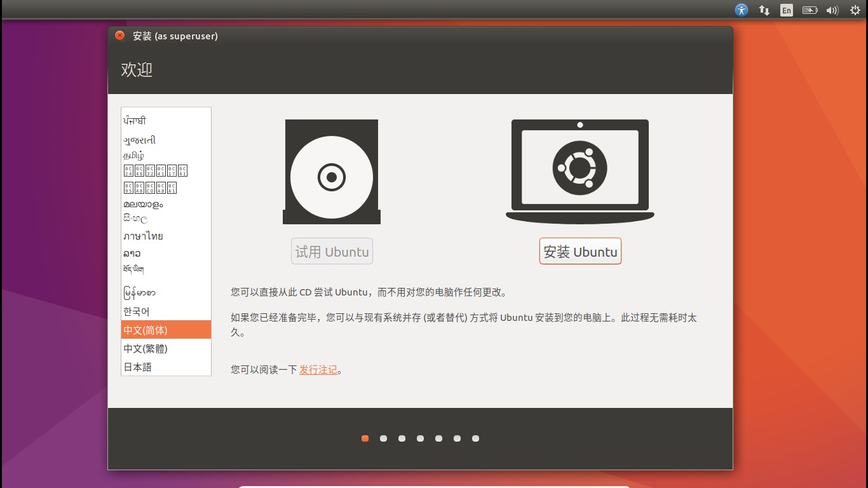This screenshot has height=488, width=868.
Task: Open the volume control menu
Action: point(832,10)
